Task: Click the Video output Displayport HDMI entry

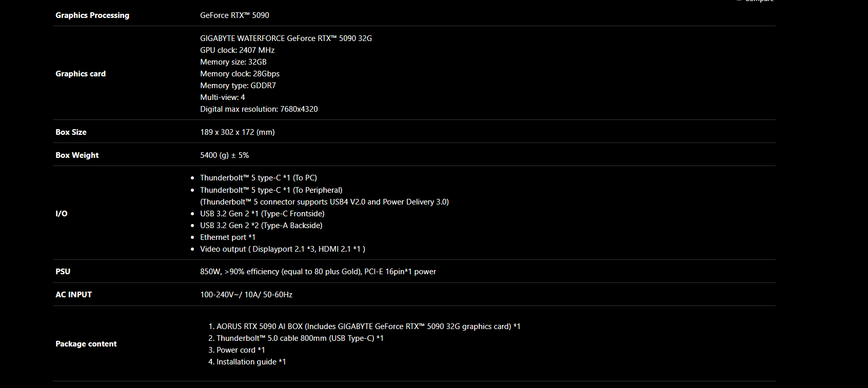Action: click(282, 249)
